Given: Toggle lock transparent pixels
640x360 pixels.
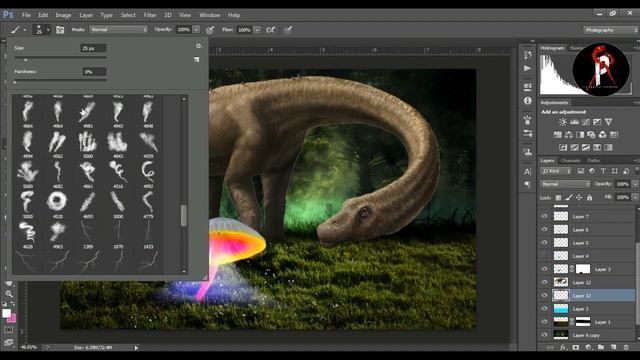Looking at the screenshot, I should click(x=558, y=198).
